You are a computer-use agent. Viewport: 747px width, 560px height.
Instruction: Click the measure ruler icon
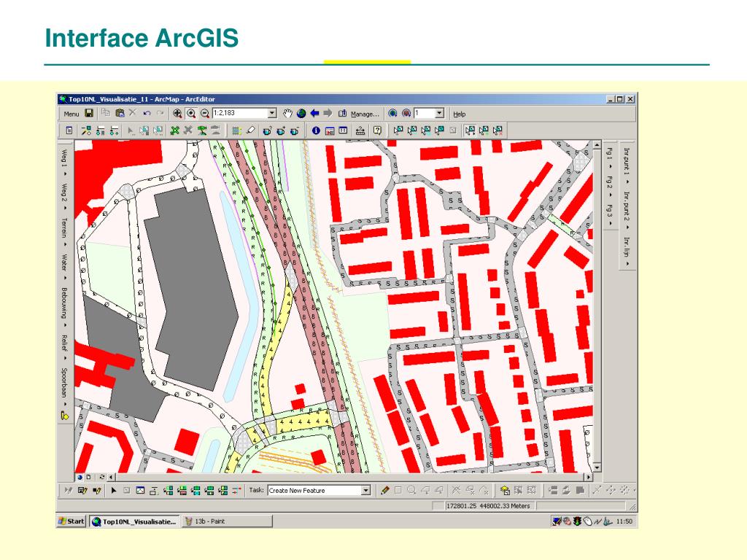pyautogui.click(x=360, y=130)
